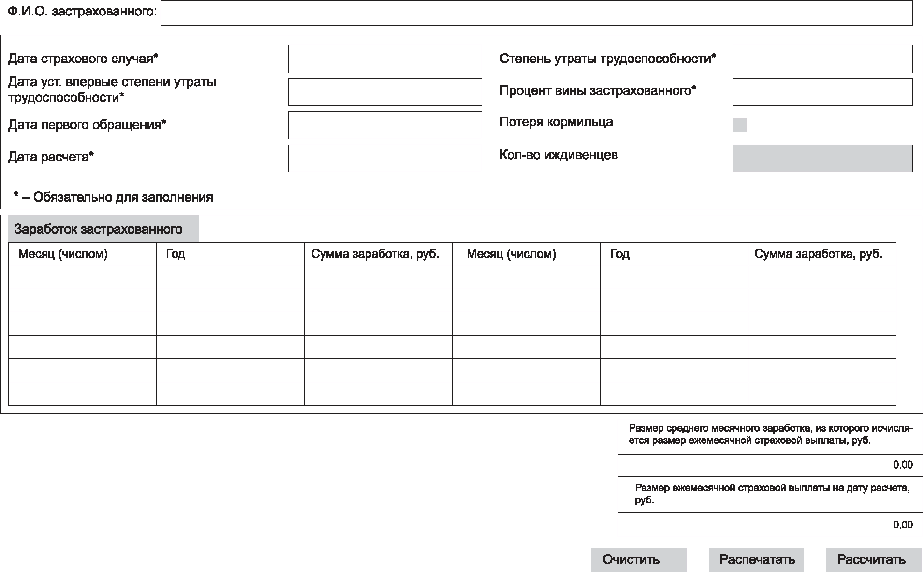Screen dimensions: 924x572
Task: Select last row under left Месяц (числом)
Action: click(x=82, y=394)
